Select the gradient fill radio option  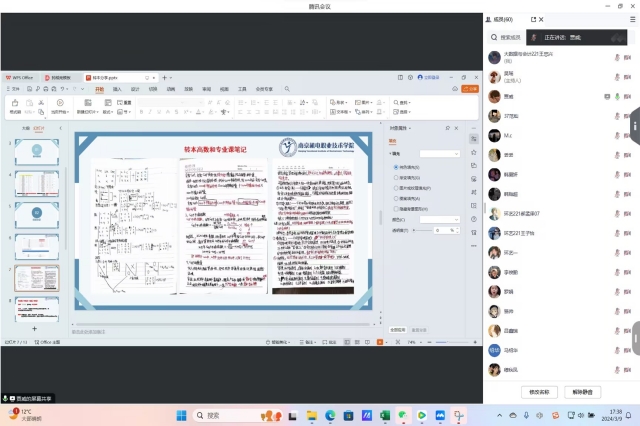click(395, 177)
